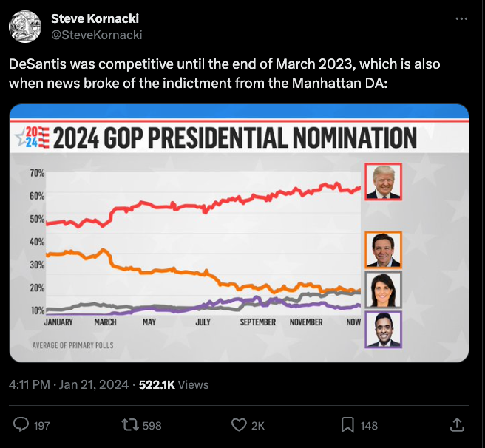The height and width of the screenshot is (448, 485).
Task: Bookmark this post
Action: tap(347, 424)
